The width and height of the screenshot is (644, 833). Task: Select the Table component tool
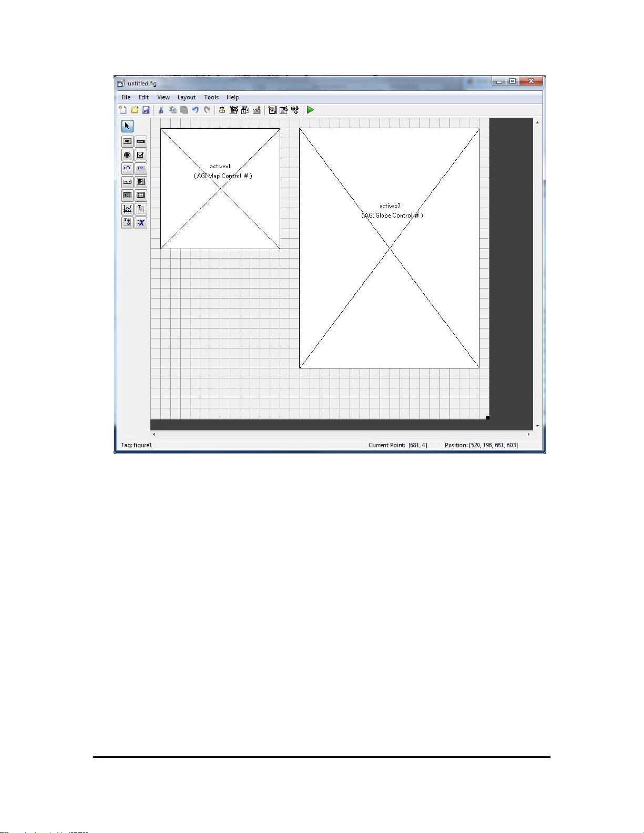tap(140, 196)
